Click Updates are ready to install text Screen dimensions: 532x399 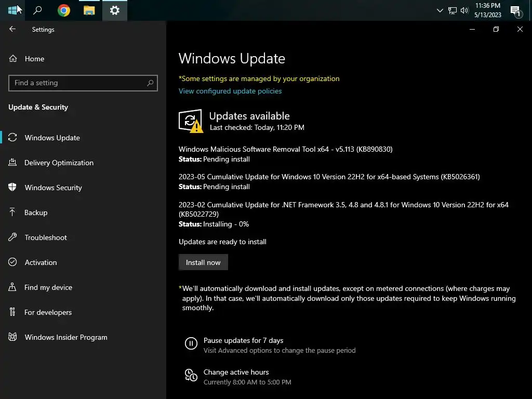[222, 242]
